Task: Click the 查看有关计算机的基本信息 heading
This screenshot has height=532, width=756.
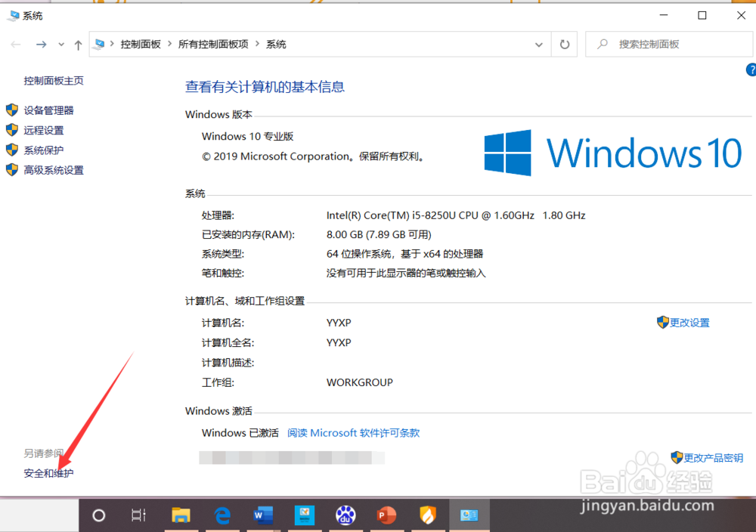Action: (x=265, y=87)
